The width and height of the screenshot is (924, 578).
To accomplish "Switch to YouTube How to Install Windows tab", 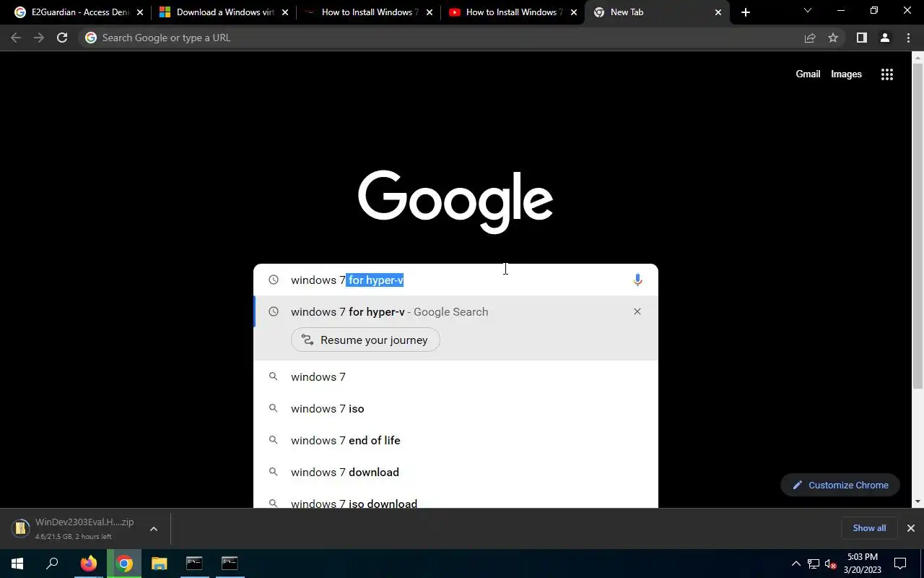I will coord(511,12).
